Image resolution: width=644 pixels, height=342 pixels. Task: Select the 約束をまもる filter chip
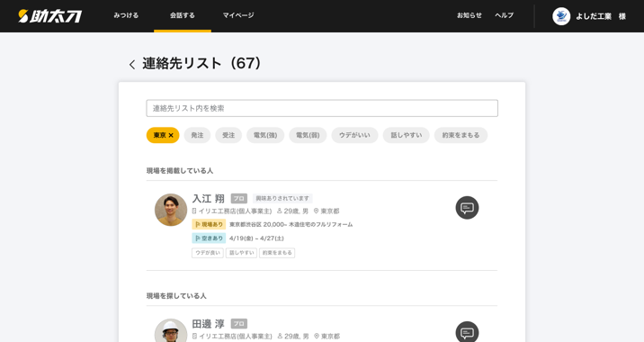pyautogui.click(x=461, y=135)
